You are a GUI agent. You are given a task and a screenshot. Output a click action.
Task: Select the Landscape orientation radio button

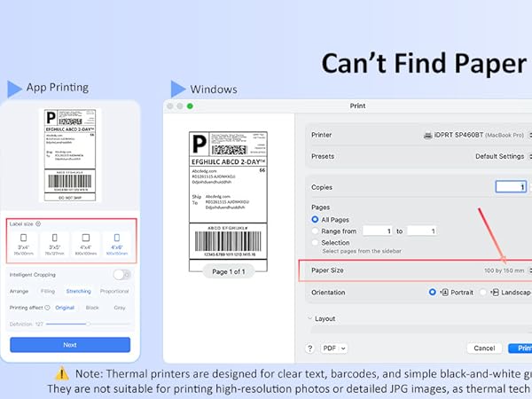click(x=483, y=292)
